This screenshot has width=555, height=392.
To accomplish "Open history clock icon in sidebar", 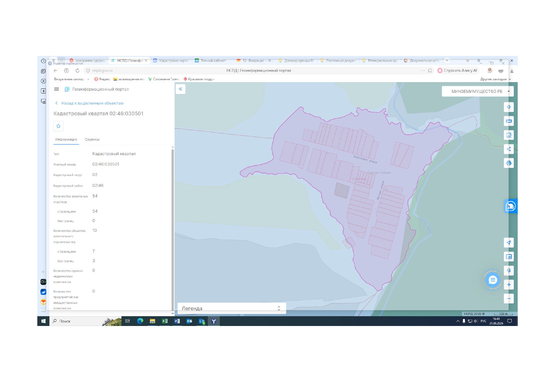I will pyautogui.click(x=43, y=61).
